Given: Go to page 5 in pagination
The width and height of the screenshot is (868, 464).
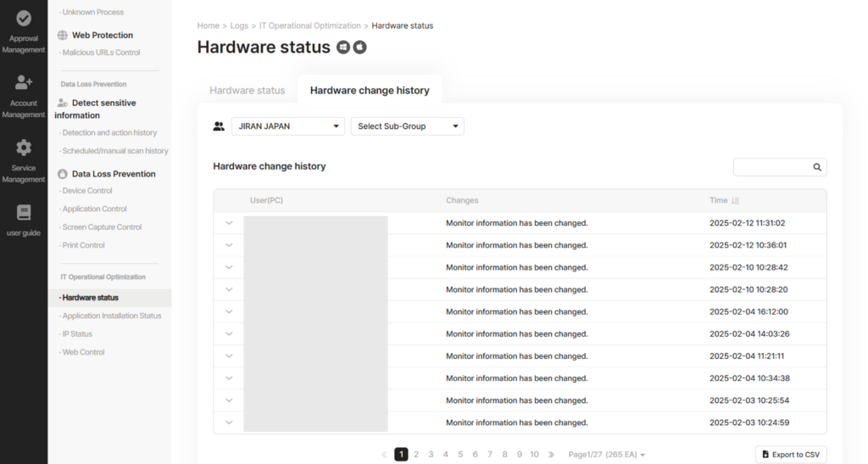Looking at the screenshot, I should click(460, 455).
